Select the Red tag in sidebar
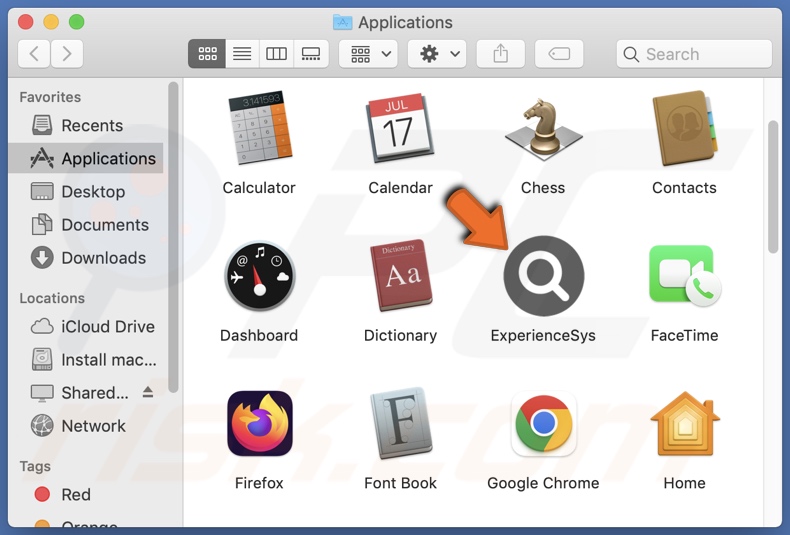Screen dimensions: 790x535 tap(86, 494)
